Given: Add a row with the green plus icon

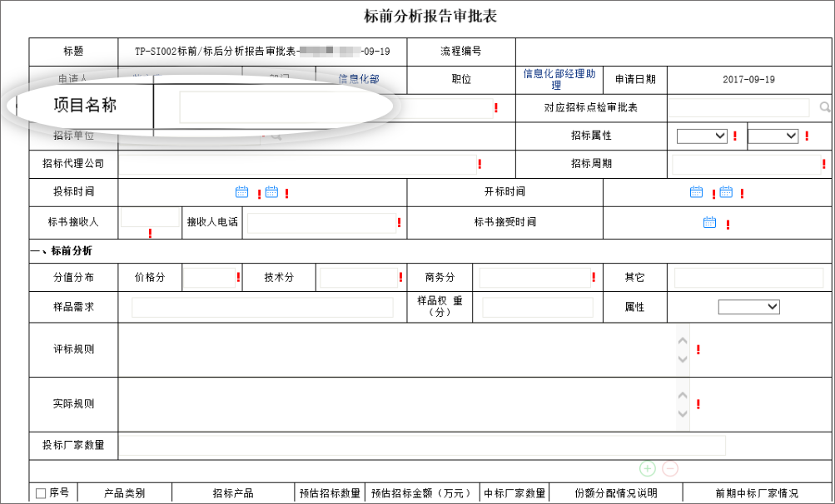Looking at the screenshot, I should click(647, 468).
